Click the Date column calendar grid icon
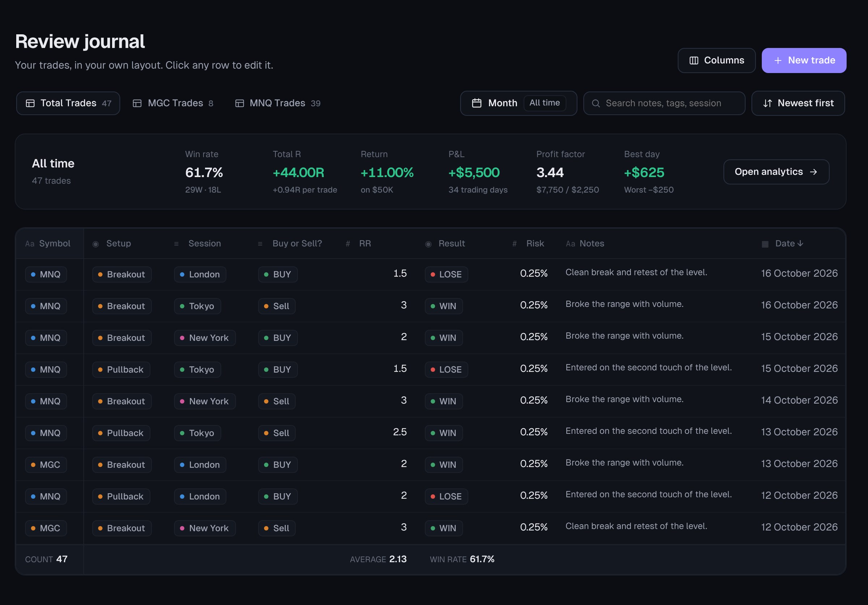This screenshot has width=868, height=605. click(x=765, y=244)
